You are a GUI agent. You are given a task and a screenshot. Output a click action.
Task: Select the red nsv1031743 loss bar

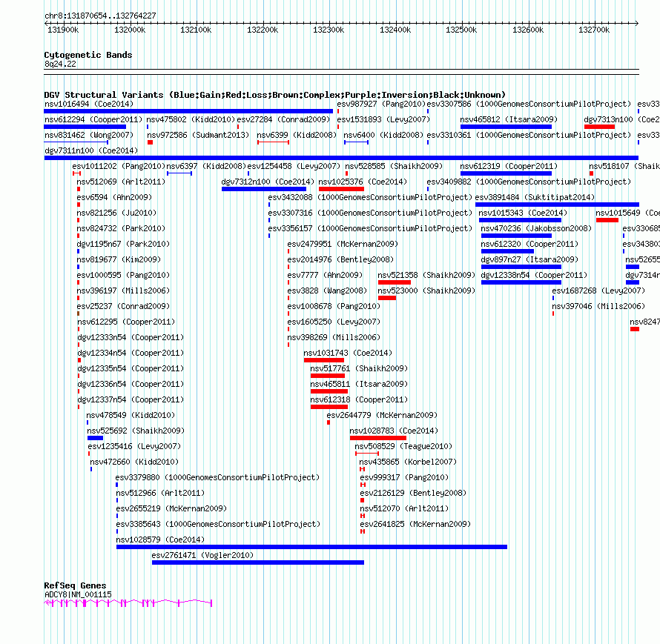coord(324,360)
